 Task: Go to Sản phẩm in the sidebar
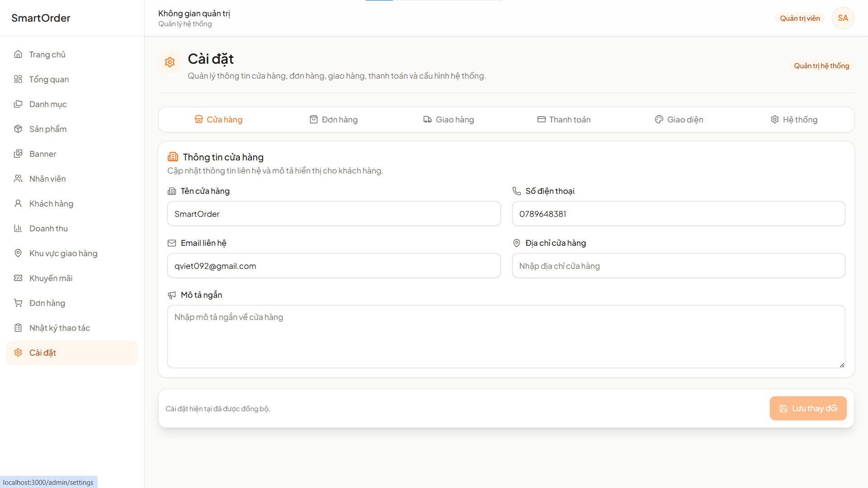[72, 129]
